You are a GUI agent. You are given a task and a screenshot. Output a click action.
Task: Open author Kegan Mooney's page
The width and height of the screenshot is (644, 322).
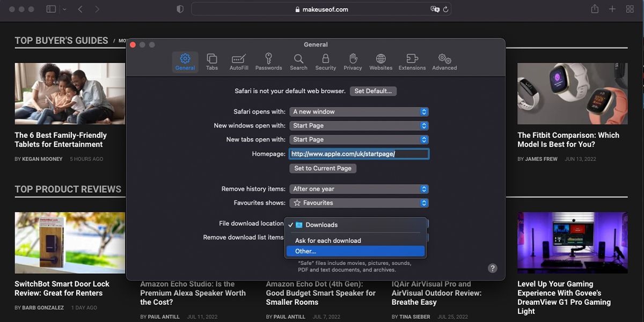[42, 159]
